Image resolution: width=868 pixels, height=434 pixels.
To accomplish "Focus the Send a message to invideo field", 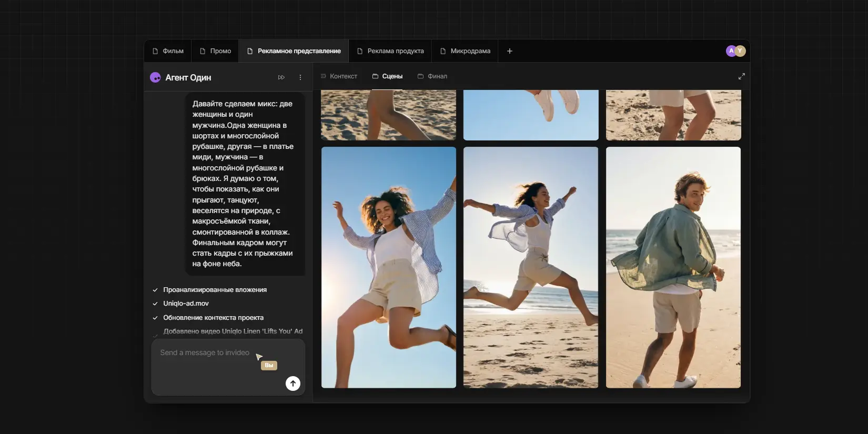I will coord(228,367).
